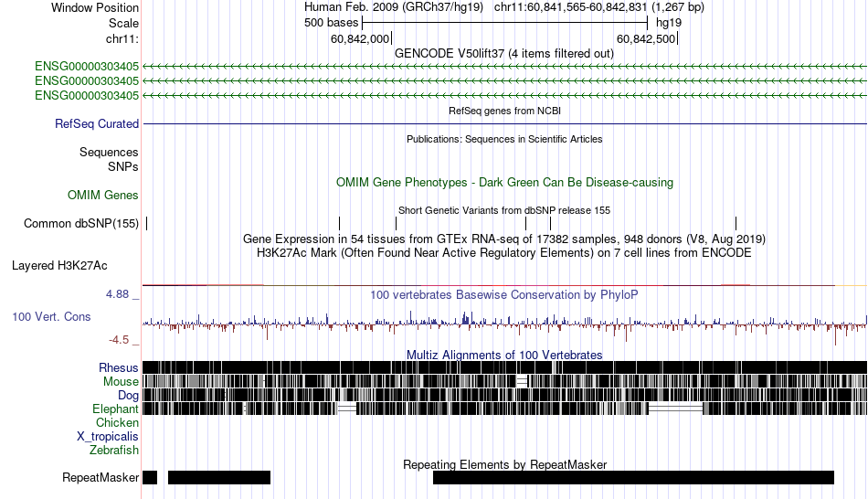Click the 500 bases scale bar line

pos(504,23)
